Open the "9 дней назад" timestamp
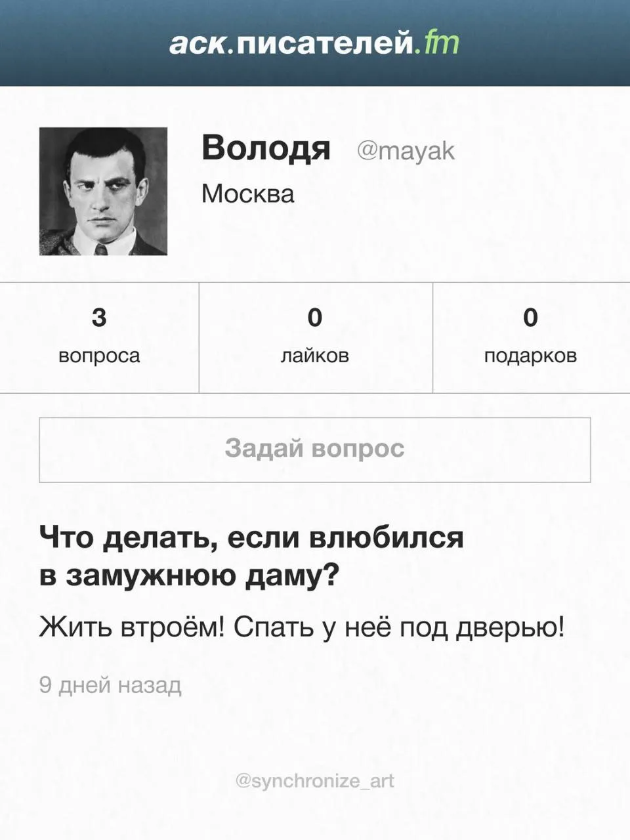The image size is (630, 840). (110, 685)
